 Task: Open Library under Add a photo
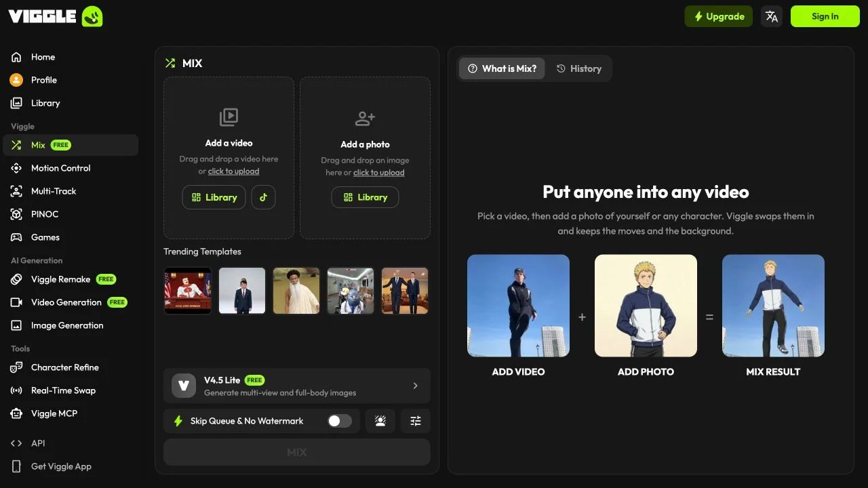(365, 197)
